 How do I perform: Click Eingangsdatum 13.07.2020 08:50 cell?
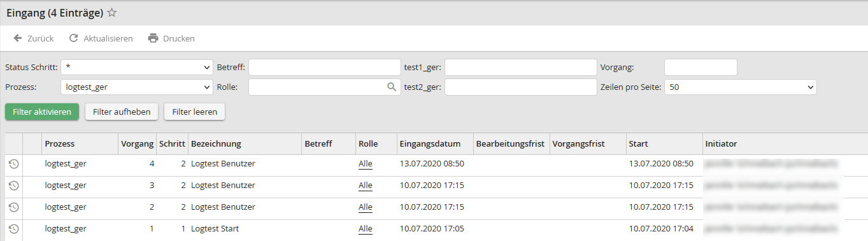pos(432,163)
